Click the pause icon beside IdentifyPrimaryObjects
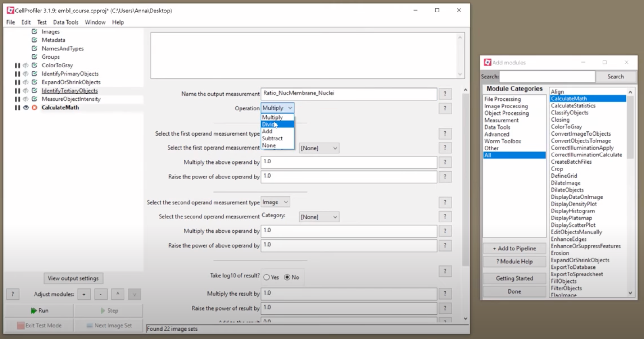Screen dimensions: 644x339 (x=17, y=74)
